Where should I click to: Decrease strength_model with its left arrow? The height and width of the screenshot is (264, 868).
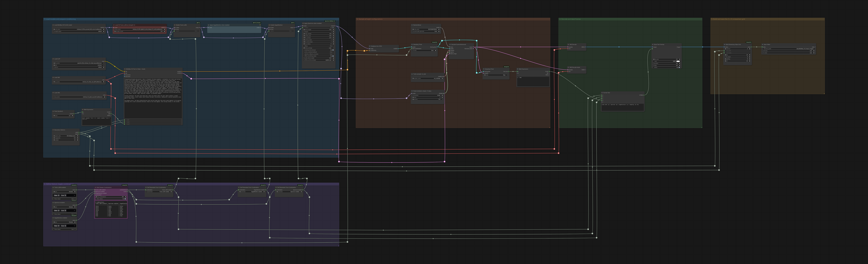(x=115, y=31)
